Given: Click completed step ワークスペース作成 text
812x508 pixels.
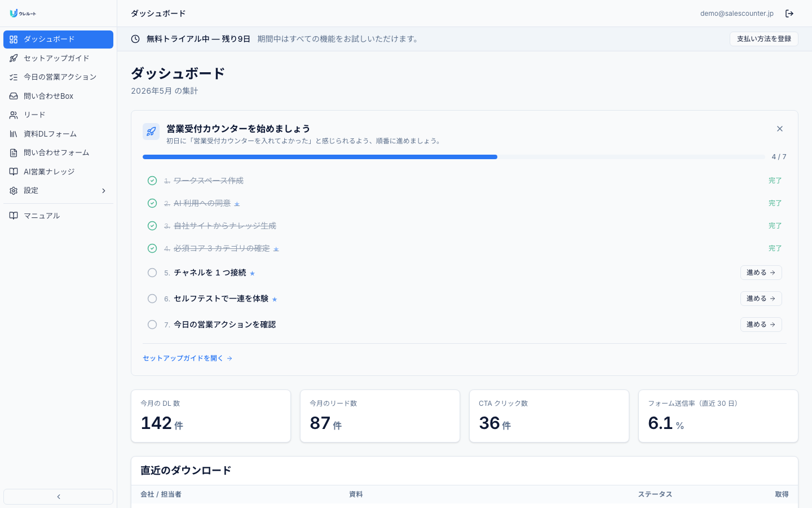Looking at the screenshot, I should point(209,181).
